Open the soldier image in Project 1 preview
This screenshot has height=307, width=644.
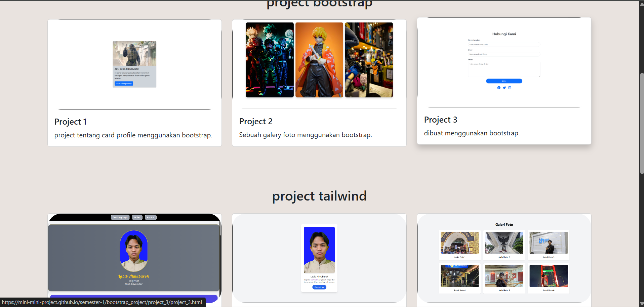(x=134, y=53)
